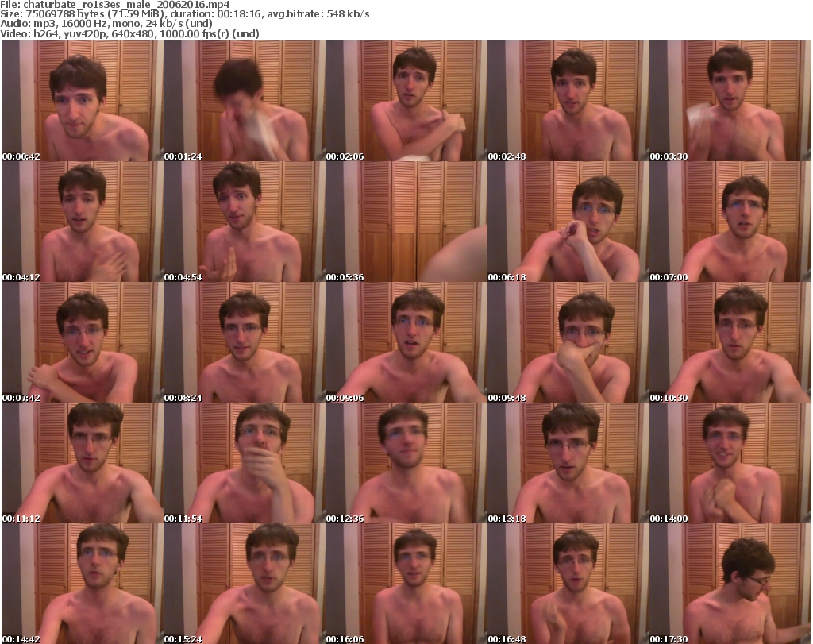Click the frame marked 00:02:48
The width and height of the screenshot is (813, 644).
568,101
